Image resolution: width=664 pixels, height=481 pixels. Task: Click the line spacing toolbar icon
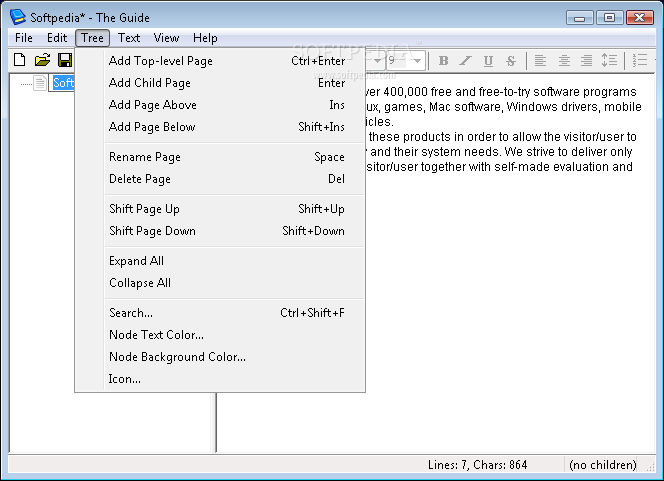(609, 61)
